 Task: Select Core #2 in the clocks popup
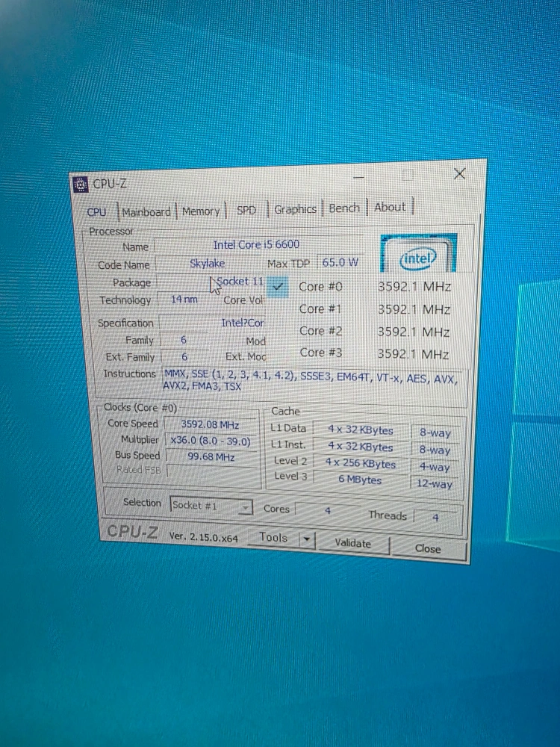[x=321, y=331]
